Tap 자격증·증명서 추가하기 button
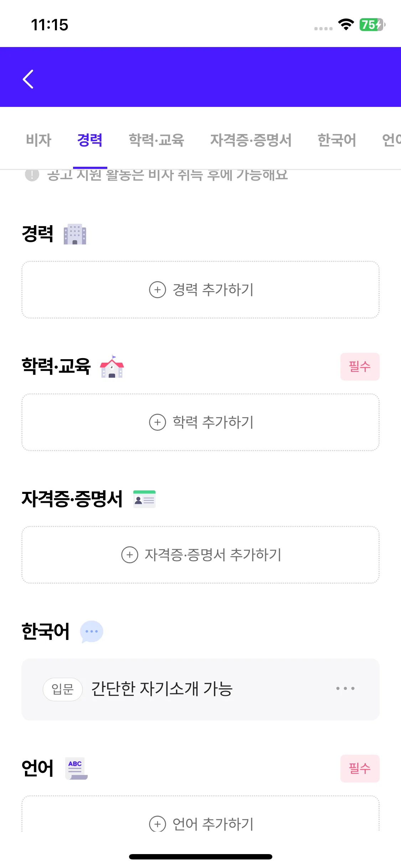The width and height of the screenshot is (401, 868). 201,555
